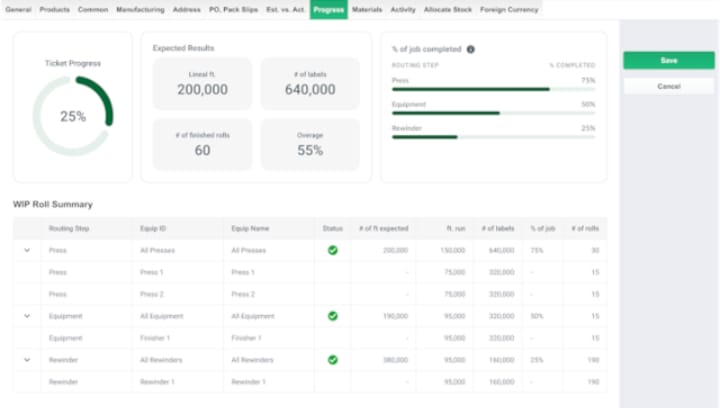Go to the Allocate Stock tab
This screenshot has width=720, height=408.
coord(448,9)
